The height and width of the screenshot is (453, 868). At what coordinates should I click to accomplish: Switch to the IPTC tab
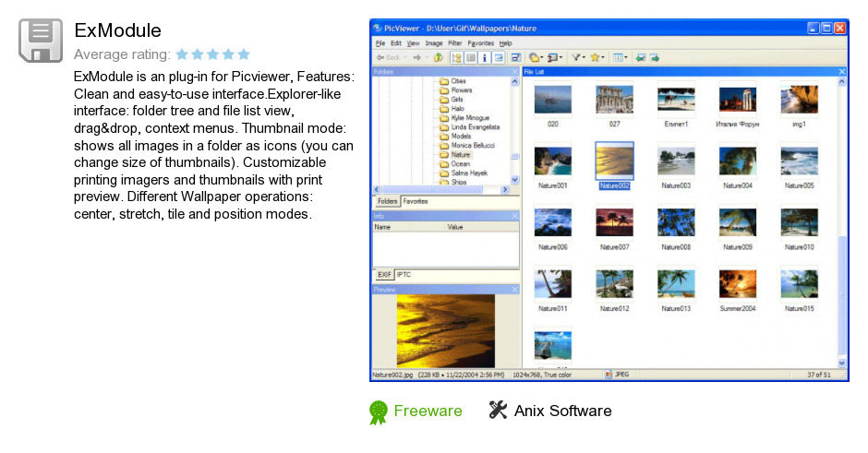tap(404, 274)
